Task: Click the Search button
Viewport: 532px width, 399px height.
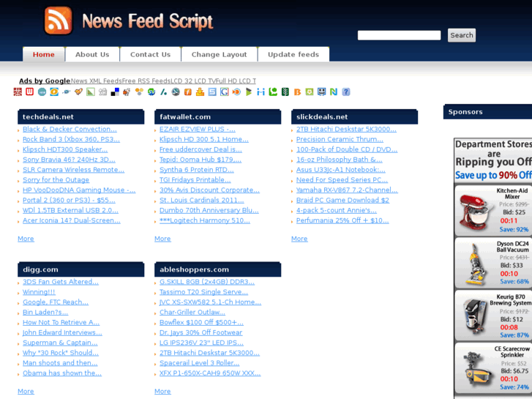Action: (462, 35)
